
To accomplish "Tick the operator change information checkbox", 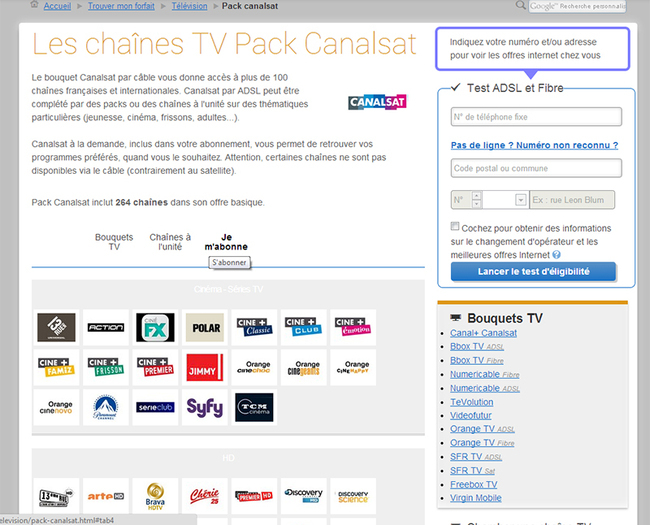I will coord(455,226).
